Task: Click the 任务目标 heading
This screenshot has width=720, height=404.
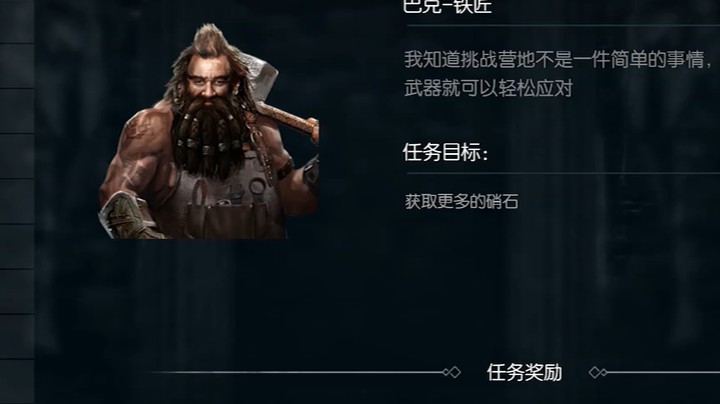Action: point(445,152)
